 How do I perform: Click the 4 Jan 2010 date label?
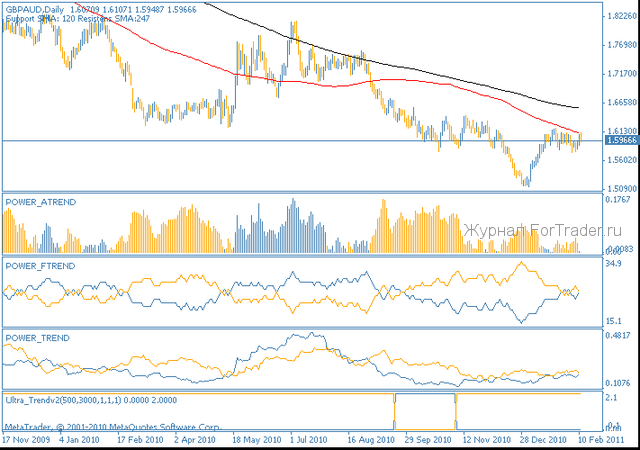80,440
